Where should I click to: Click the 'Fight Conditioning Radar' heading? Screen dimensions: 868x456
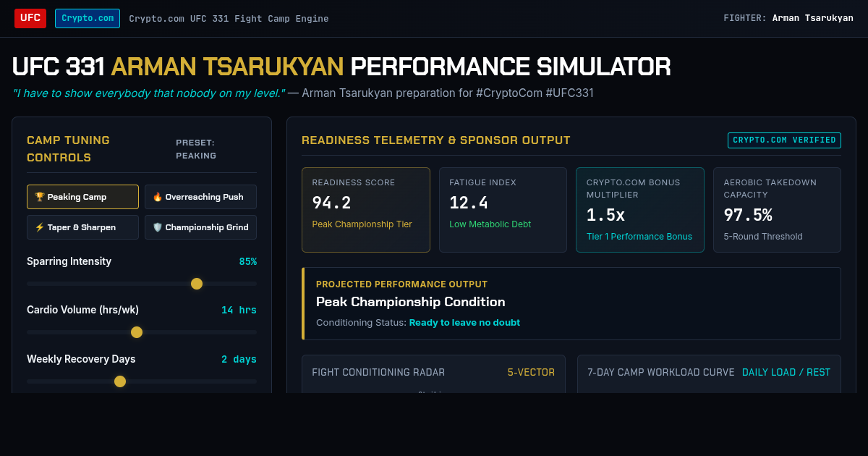tap(378, 373)
